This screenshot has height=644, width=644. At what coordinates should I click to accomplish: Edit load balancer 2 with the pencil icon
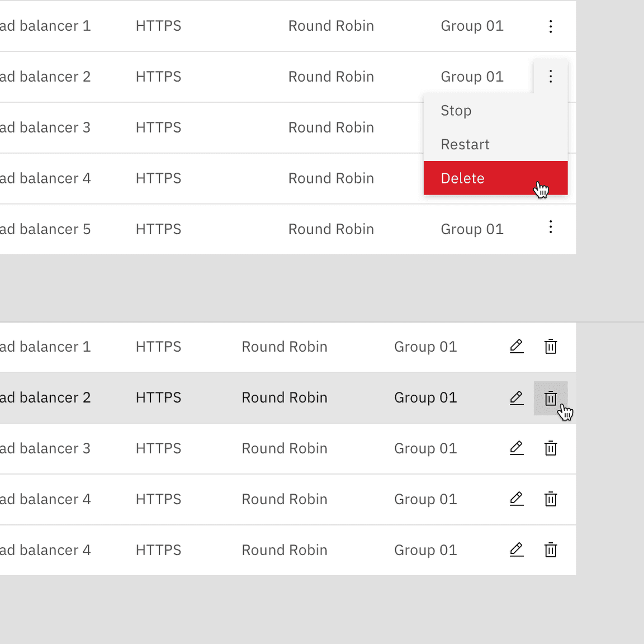click(x=517, y=397)
